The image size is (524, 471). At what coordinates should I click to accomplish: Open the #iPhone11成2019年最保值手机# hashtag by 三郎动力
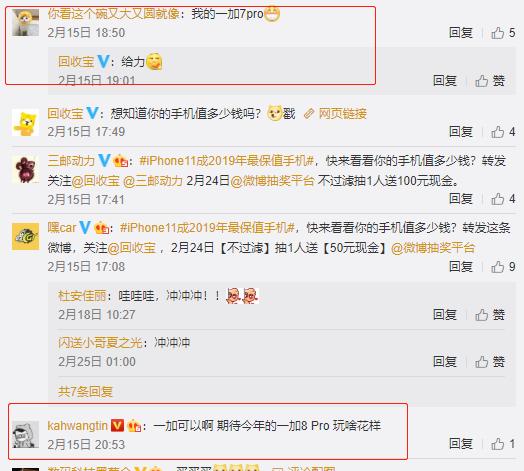pos(226,161)
